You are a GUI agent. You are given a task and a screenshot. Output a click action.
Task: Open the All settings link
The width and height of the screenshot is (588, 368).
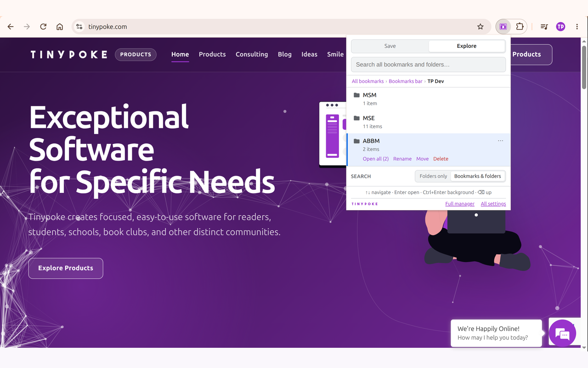493,204
